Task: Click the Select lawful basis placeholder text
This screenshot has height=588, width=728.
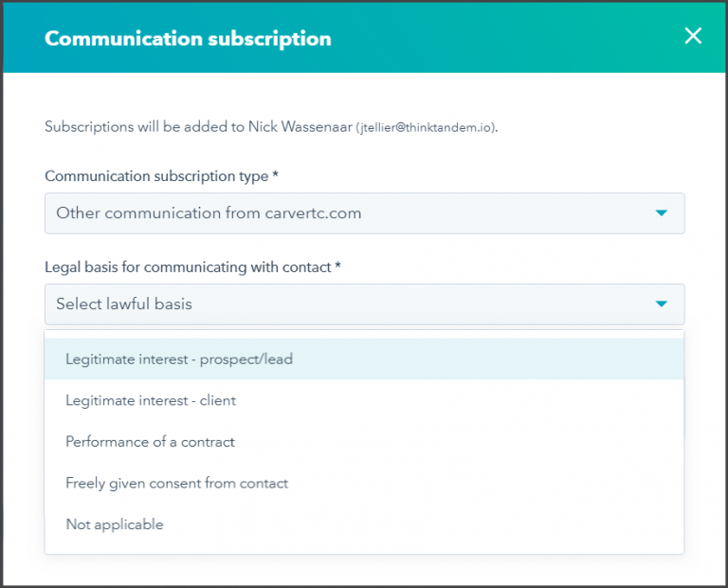Action: click(124, 304)
